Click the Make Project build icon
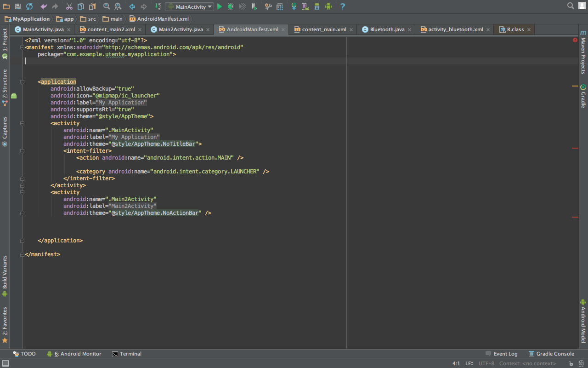Screen dimensions: 588x368 point(158,6)
